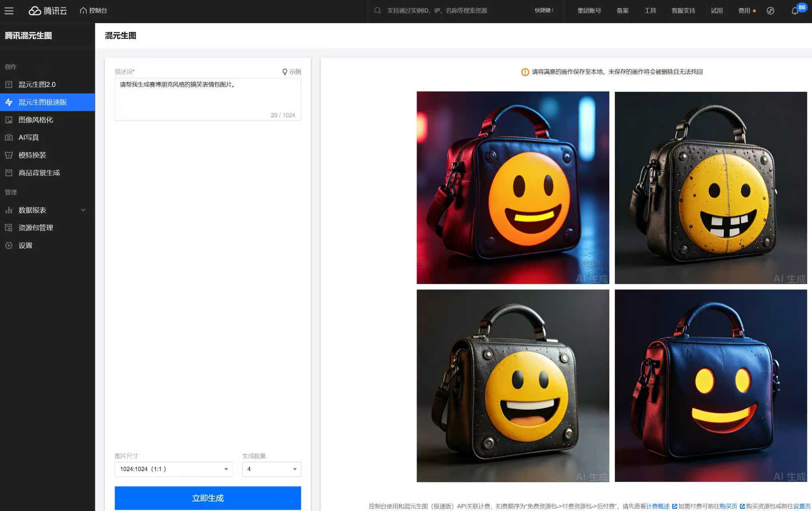Viewport: 812px width, 511px height.
Task: Click the 立即生成 button
Action: [207, 498]
